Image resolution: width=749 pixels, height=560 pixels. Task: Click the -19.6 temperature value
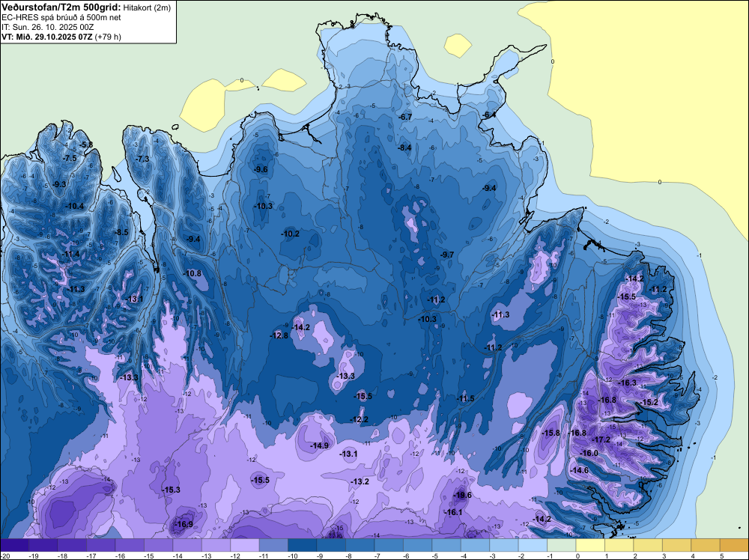pyautogui.click(x=462, y=495)
